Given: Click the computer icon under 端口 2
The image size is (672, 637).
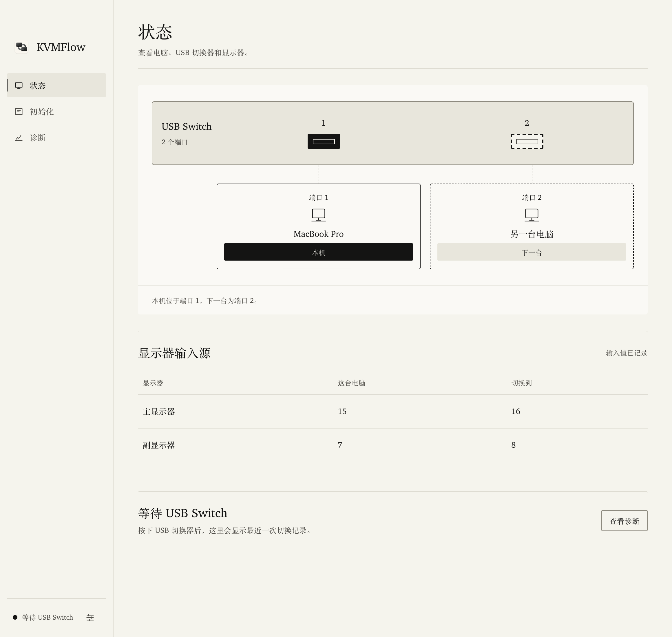Looking at the screenshot, I should (532, 215).
